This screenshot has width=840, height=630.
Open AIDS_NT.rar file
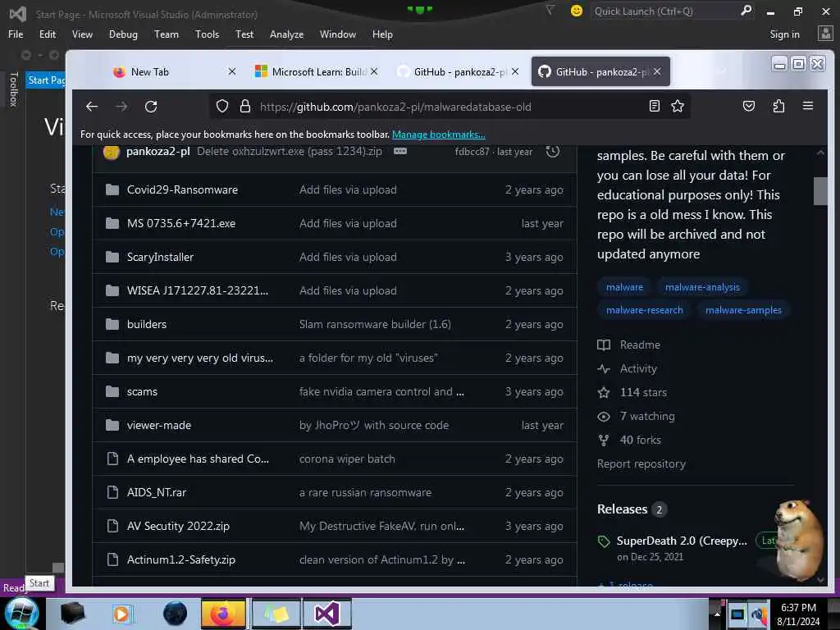click(x=157, y=492)
